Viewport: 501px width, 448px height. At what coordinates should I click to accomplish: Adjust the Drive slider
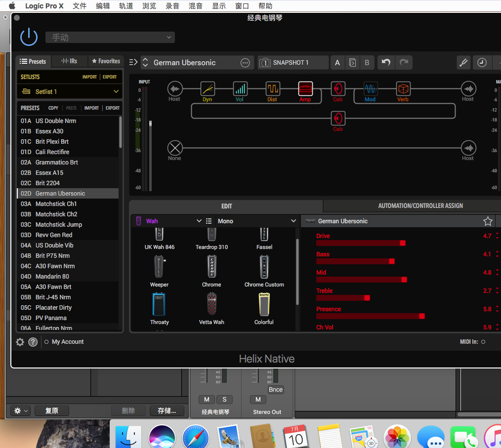(403, 243)
